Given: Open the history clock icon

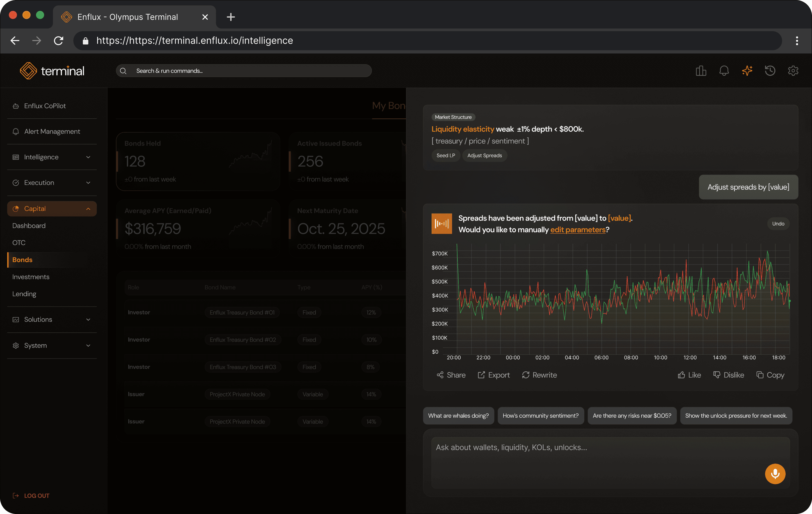Looking at the screenshot, I should (x=770, y=71).
